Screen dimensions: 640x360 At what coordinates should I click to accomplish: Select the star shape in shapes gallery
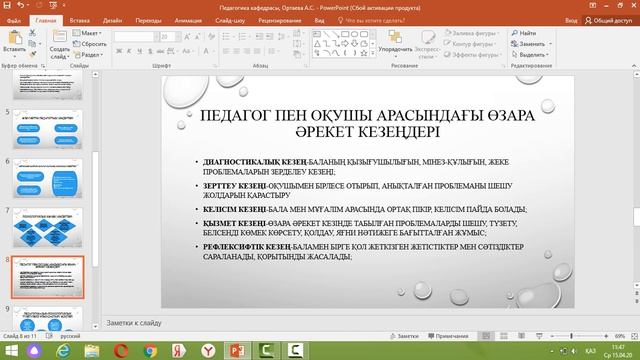tap(364, 53)
